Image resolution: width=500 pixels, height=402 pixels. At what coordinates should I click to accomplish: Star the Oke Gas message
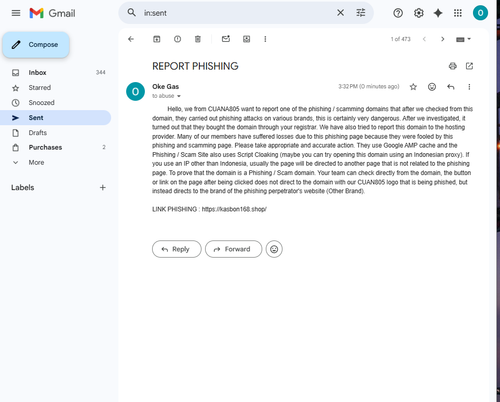pyautogui.click(x=413, y=87)
